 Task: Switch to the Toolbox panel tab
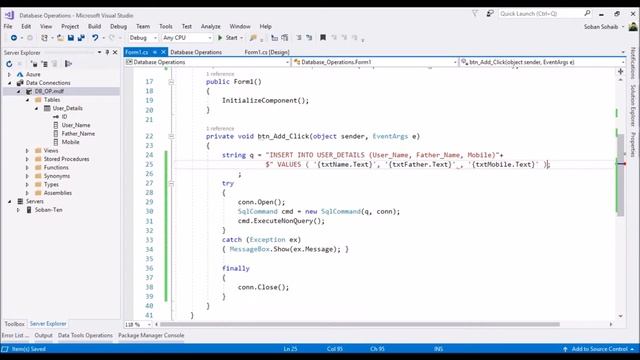[14, 324]
